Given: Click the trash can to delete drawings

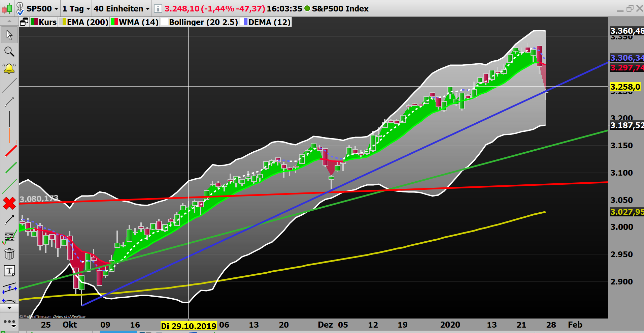Looking at the screenshot, I should tap(9, 254).
